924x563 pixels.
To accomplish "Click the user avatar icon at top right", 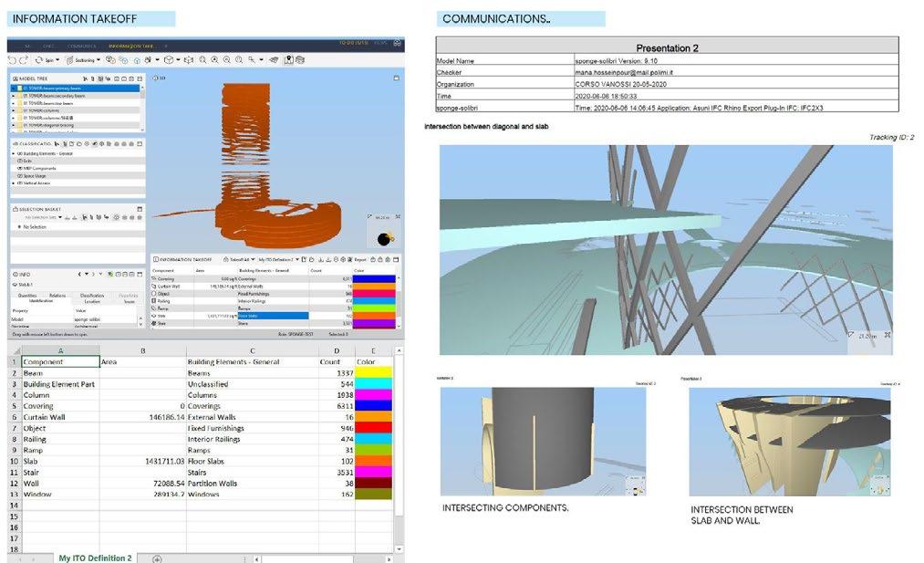I will click(x=397, y=43).
